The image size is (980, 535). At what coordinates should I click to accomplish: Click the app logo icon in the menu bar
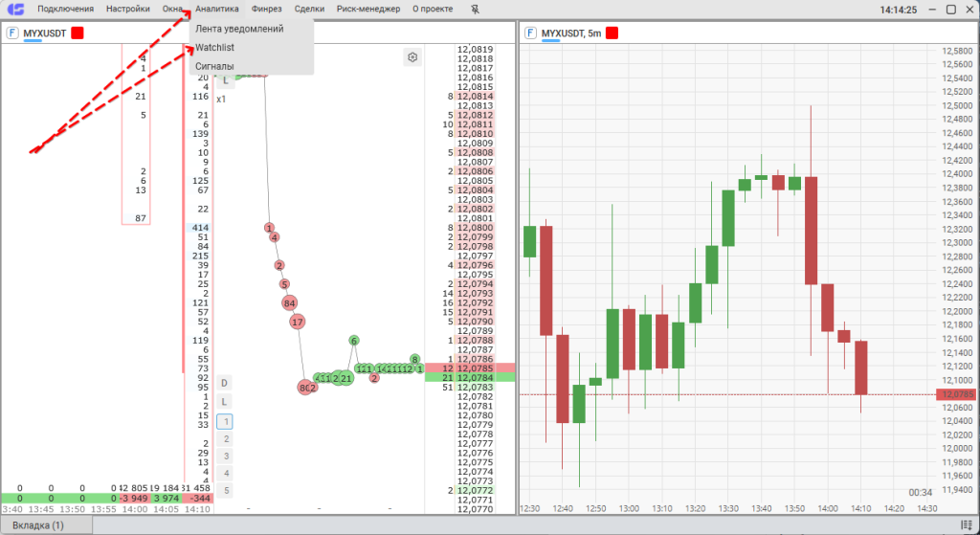pos(15,10)
